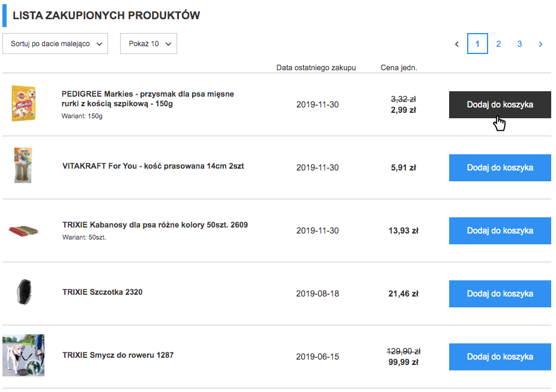Image resolution: width=556 pixels, height=392 pixels.
Task: Add TRIXIE Smycz do roweru to cart
Action: click(x=500, y=357)
